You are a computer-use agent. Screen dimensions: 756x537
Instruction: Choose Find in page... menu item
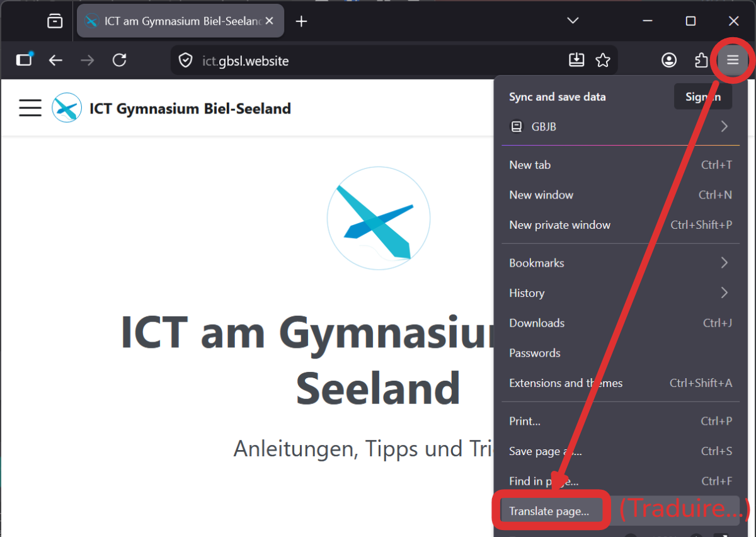[x=621, y=482]
